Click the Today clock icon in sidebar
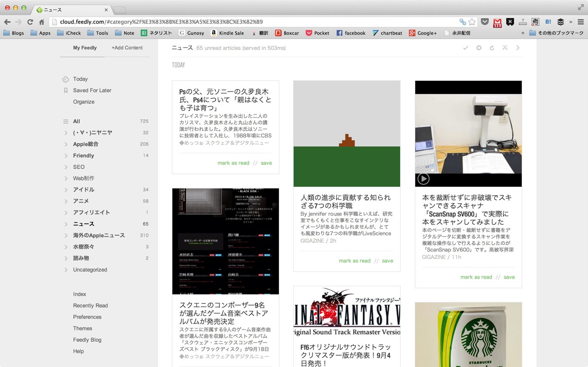This screenshot has width=588, height=367. [66, 79]
